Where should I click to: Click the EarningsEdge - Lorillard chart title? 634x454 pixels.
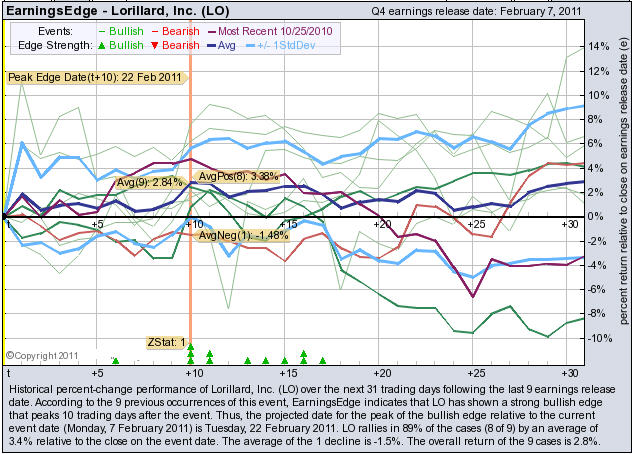121,9
